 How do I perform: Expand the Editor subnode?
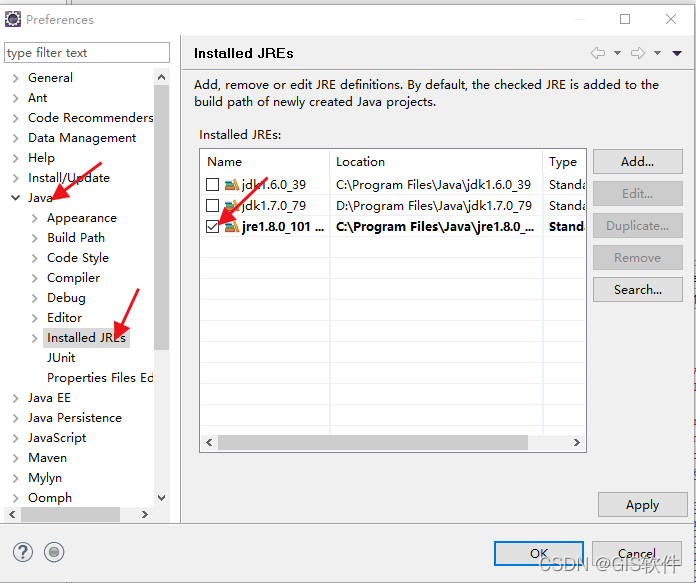35,318
